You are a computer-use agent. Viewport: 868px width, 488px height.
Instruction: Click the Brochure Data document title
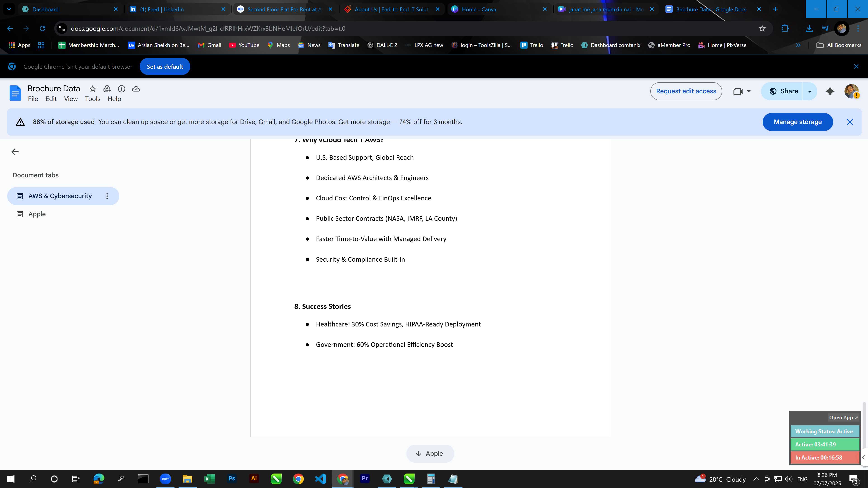54,89
